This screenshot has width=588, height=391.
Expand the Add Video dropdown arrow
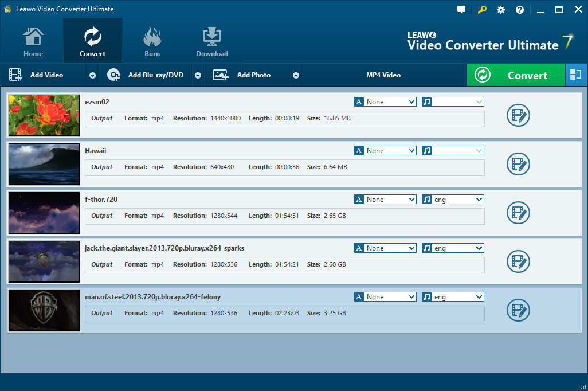point(92,76)
